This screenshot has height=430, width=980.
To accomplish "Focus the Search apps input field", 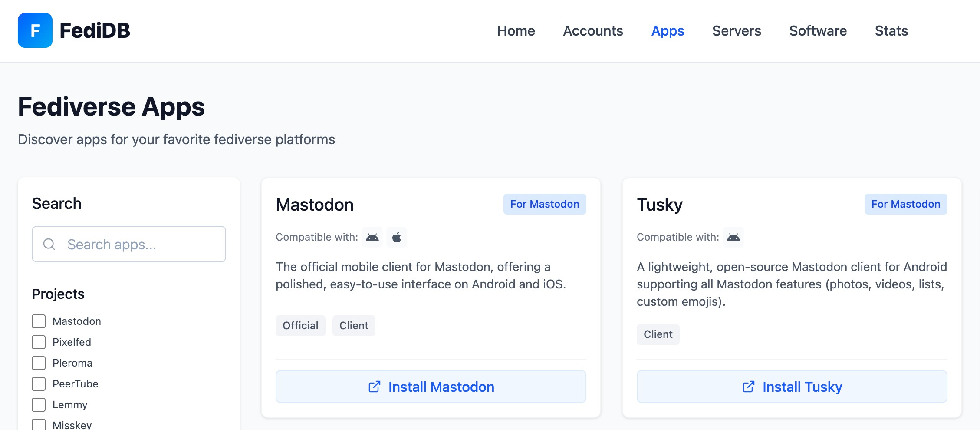I will (x=129, y=244).
